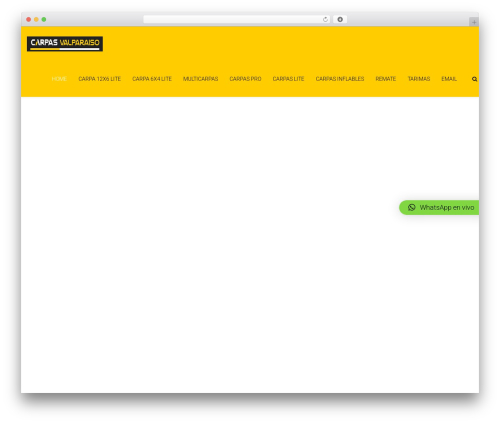Go to Tarimas page
Image resolution: width=500 pixels, height=423 pixels.
click(419, 79)
